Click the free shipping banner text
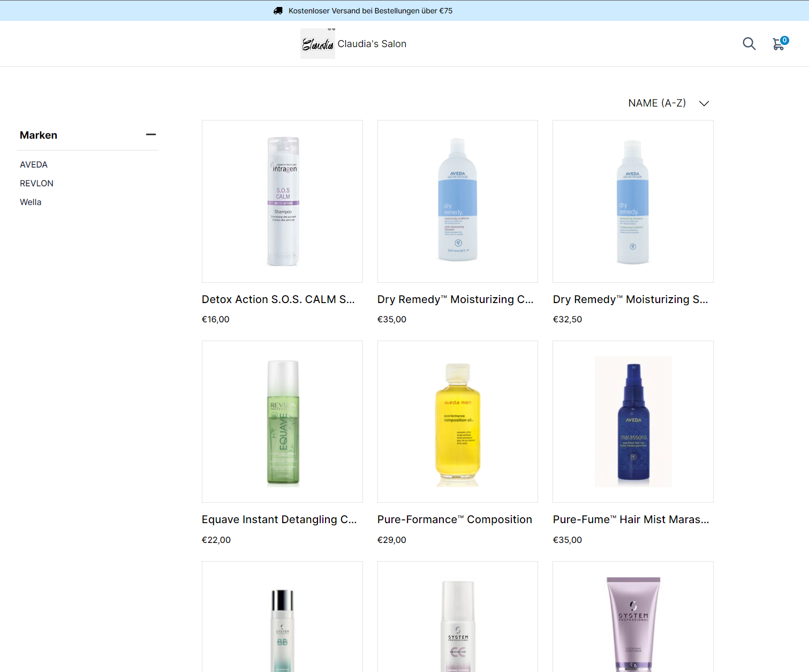The height and width of the screenshot is (672, 809). [371, 11]
